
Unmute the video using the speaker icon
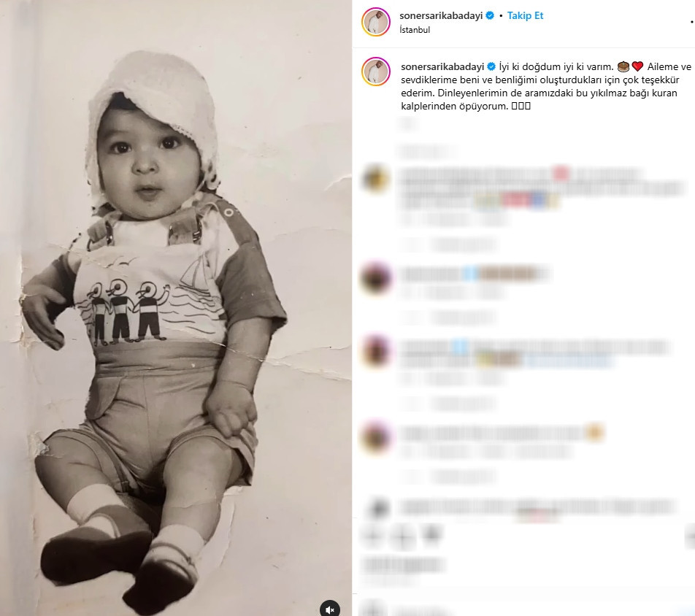point(330,609)
